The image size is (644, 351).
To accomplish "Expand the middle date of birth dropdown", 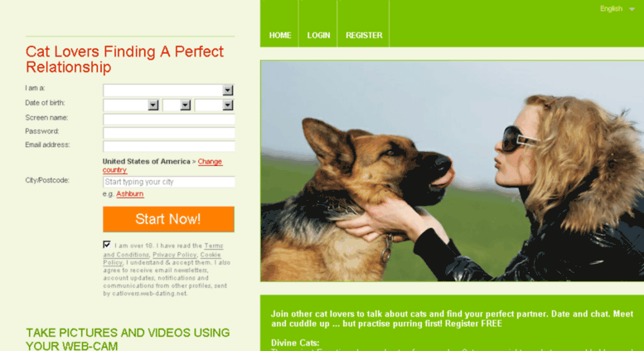I will point(185,105).
